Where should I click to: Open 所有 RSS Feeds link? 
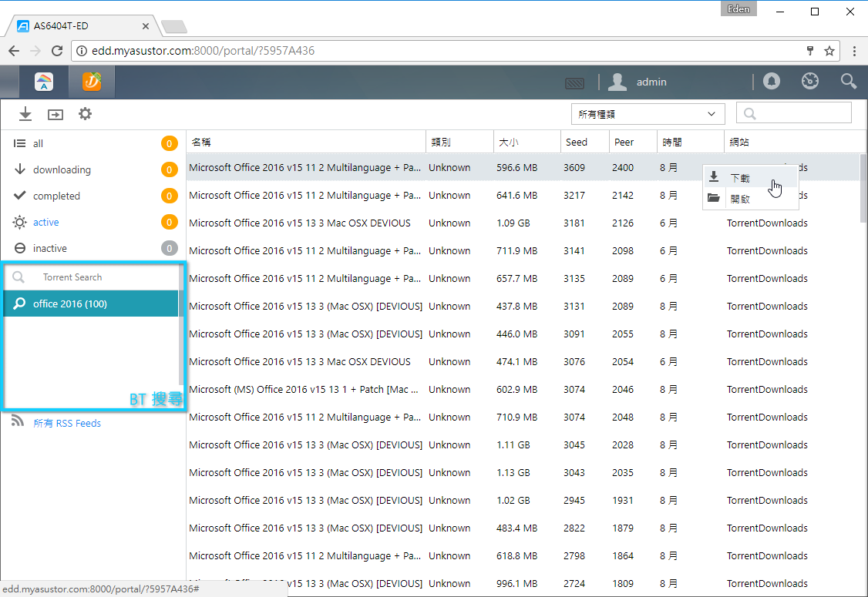click(67, 423)
